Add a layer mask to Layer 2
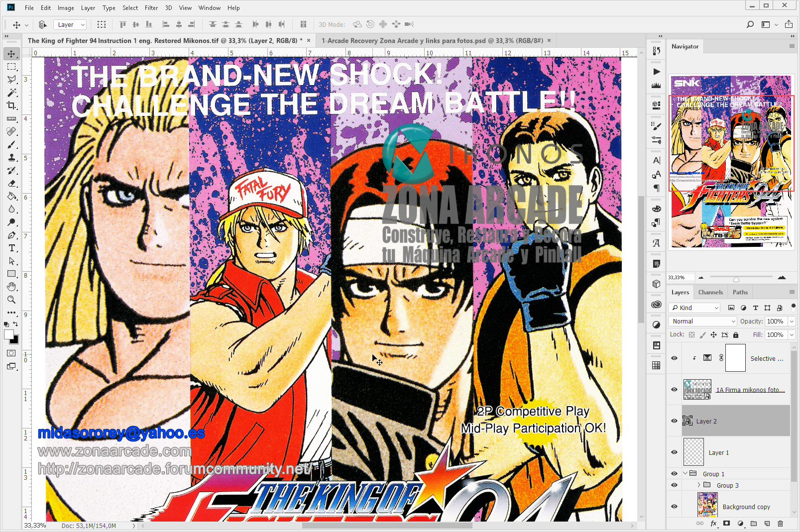The height and width of the screenshot is (532, 800). [x=725, y=524]
